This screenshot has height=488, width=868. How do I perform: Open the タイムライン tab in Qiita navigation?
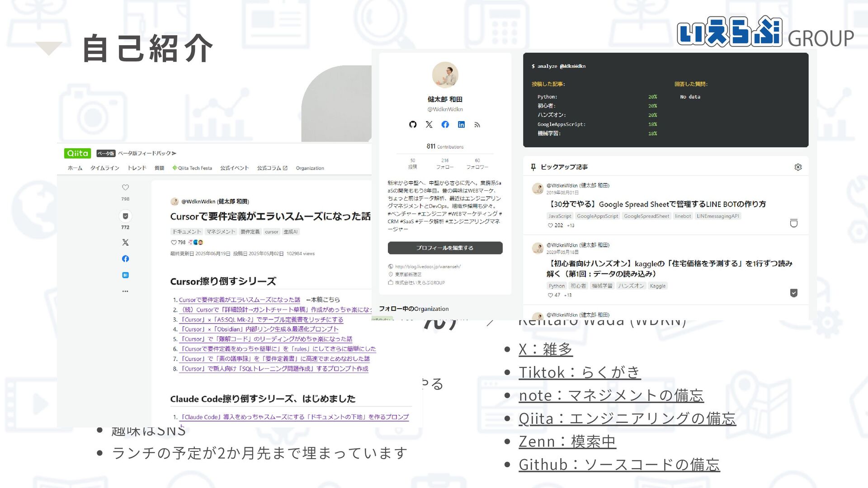click(x=104, y=168)
